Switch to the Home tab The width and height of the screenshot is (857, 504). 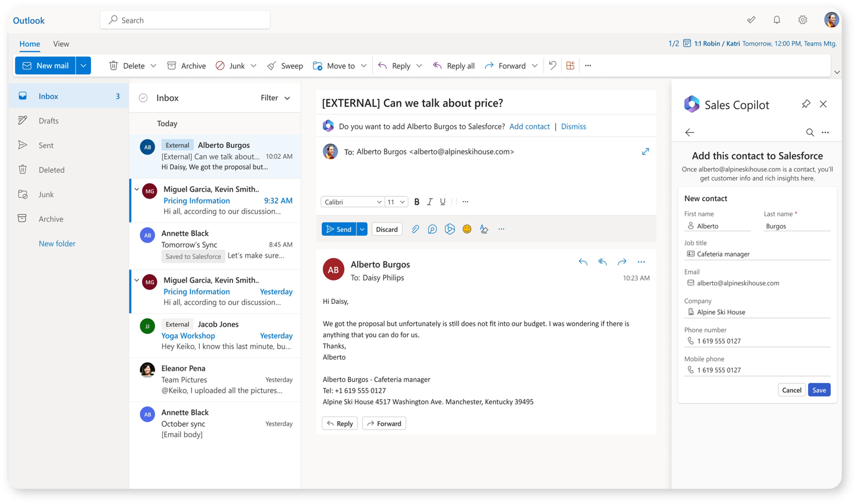tap(29, 44)
